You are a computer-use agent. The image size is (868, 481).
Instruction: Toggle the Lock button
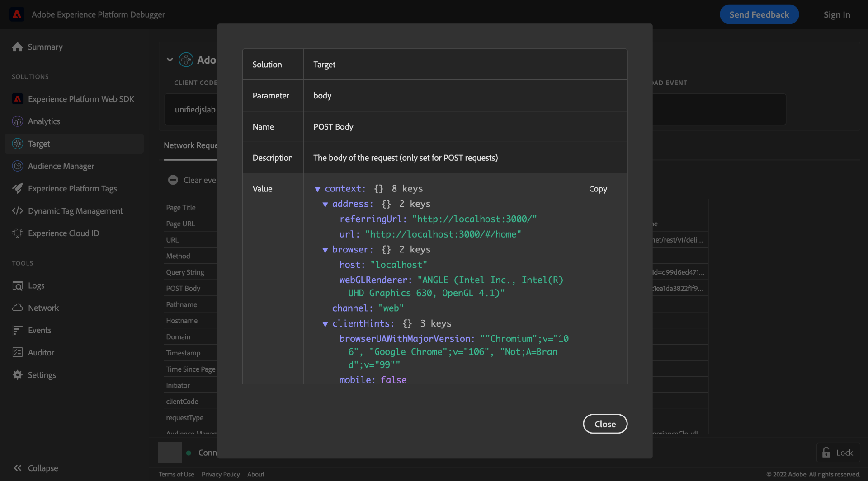[x=838, y=453]
